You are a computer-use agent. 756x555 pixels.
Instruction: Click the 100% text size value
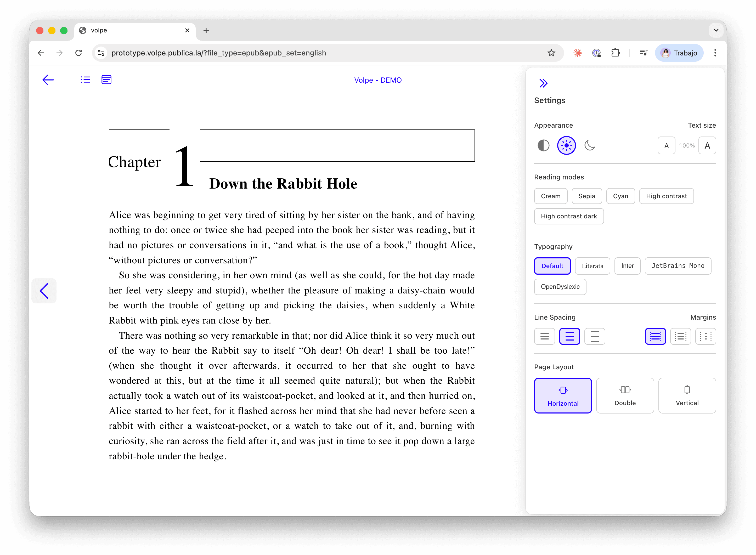[x=687, y=145]
